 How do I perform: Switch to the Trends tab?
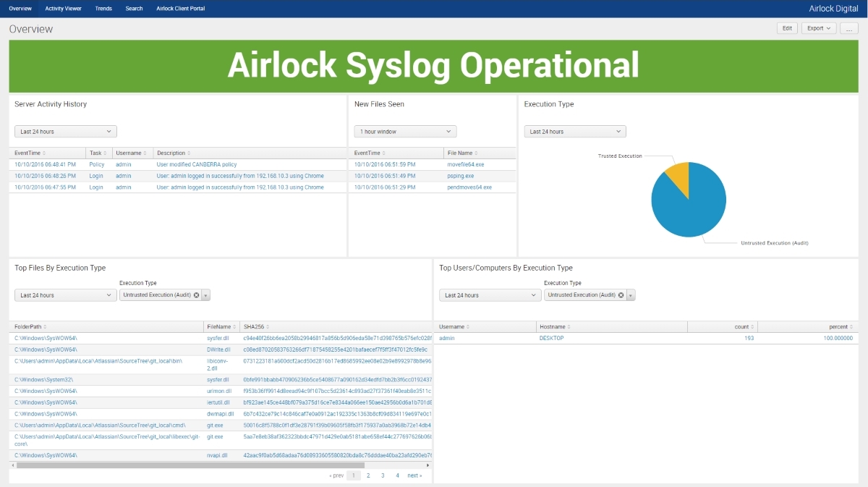[x=103, y=9]
